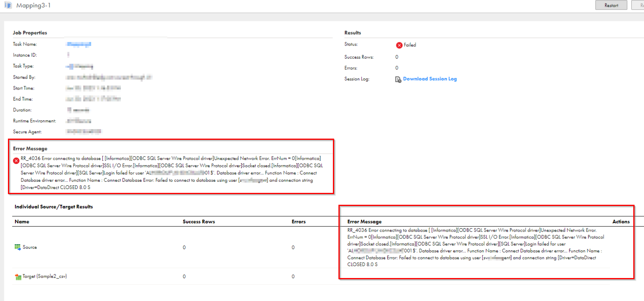Click the Duration label
644x301 pixels.
22,110
